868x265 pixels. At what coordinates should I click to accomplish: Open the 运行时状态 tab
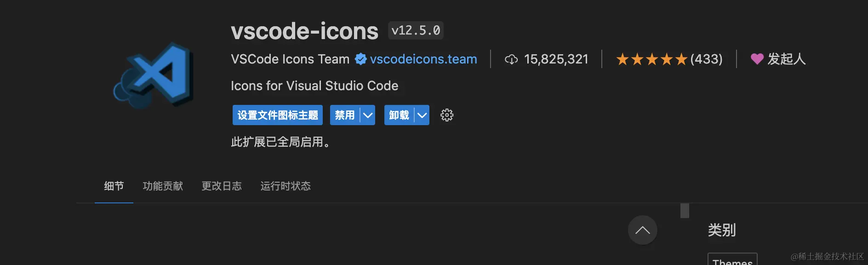(x=286, y=186)
